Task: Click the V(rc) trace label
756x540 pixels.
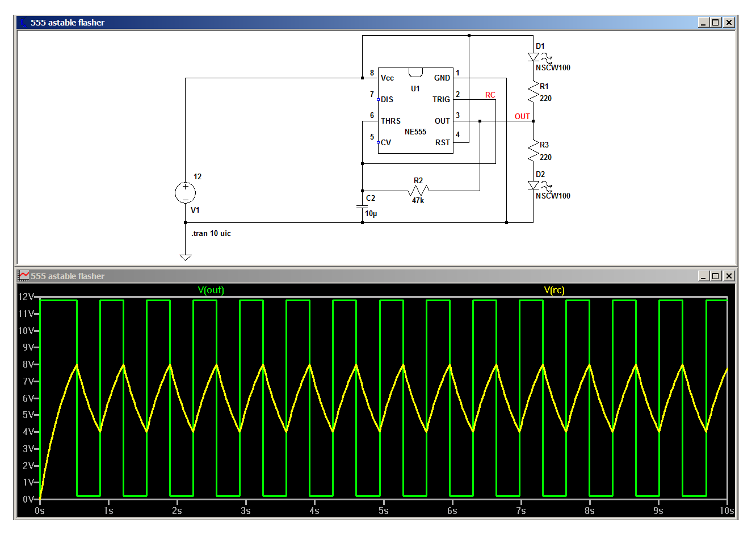Action: pos(555,290)
